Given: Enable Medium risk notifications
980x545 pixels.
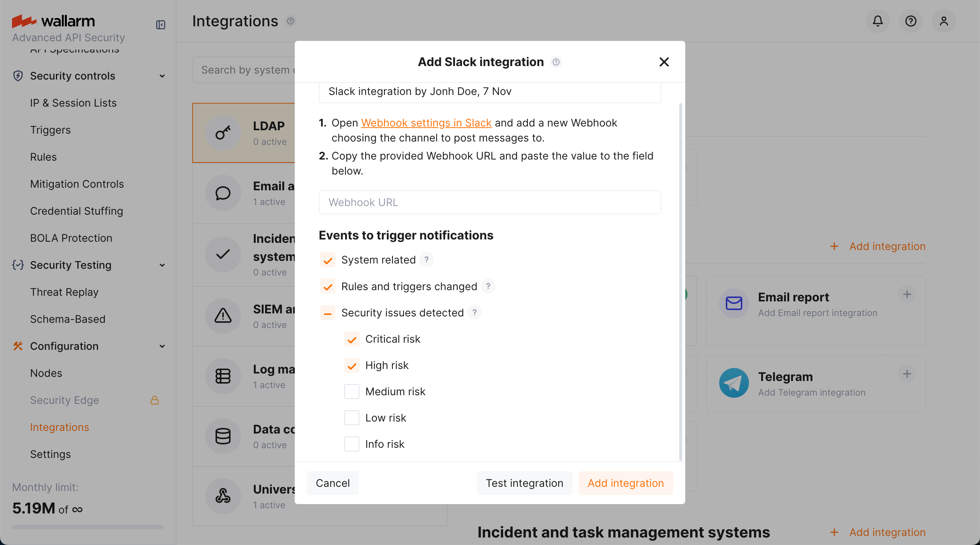Looking at the screenshot, I should [351, 391].
